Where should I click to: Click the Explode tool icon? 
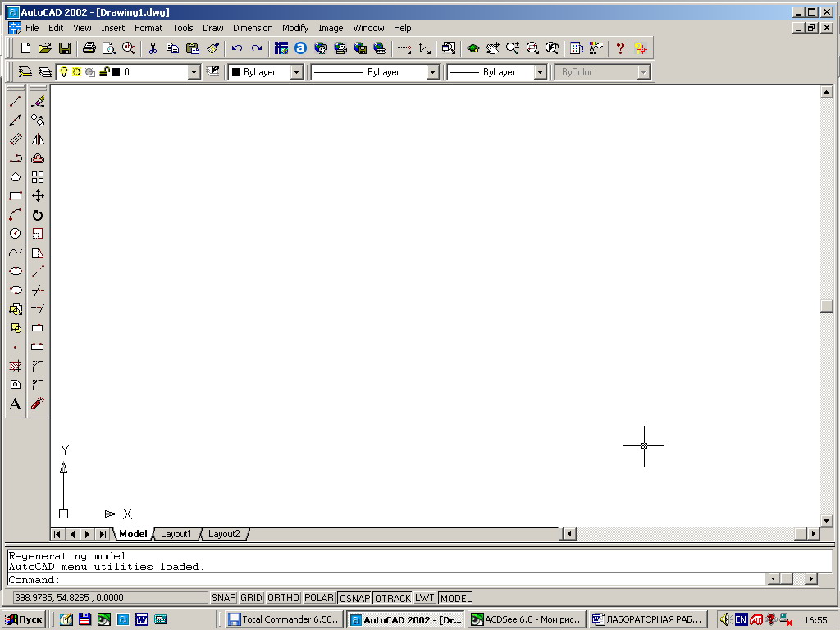click(x=38, y=404)
